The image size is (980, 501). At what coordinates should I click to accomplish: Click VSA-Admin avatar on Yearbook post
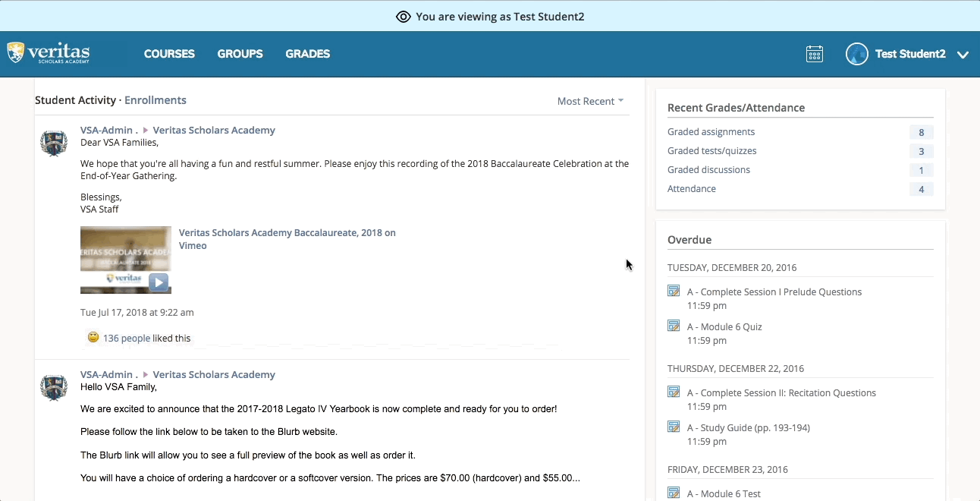[54, 387]
